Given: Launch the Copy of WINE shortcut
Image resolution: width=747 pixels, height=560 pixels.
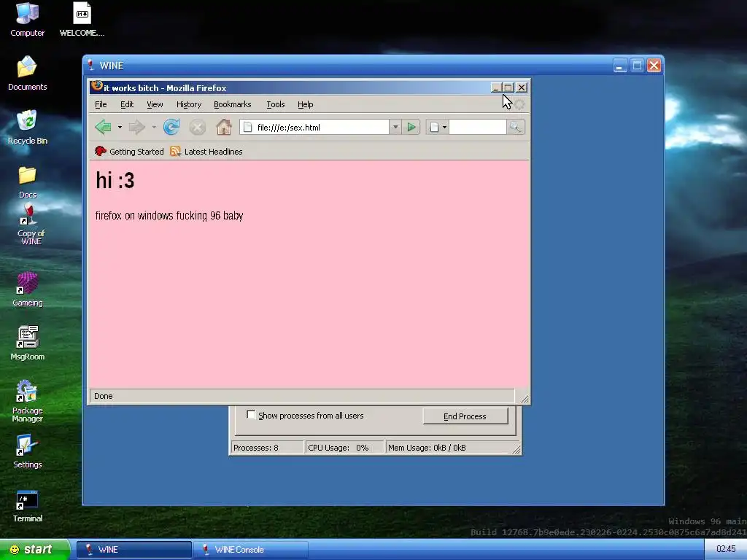Looking at the screenshot, I should pyautogui.click(x=31, y=224).
